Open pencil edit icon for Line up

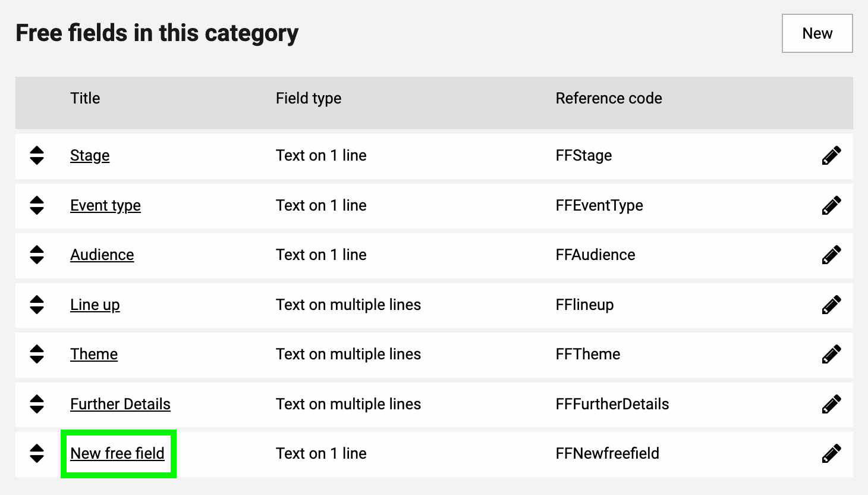pos(831,305)
